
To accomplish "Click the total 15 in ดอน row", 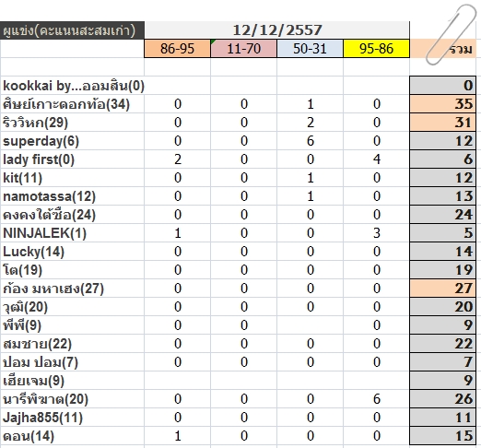I will pyautogui.click(x=443, y=436).
